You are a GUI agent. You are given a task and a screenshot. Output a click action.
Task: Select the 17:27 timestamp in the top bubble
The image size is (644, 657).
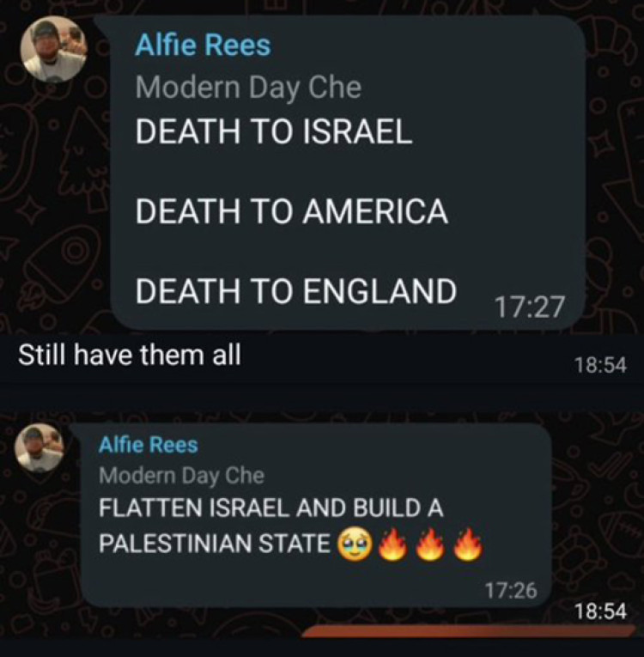(530, 307)
